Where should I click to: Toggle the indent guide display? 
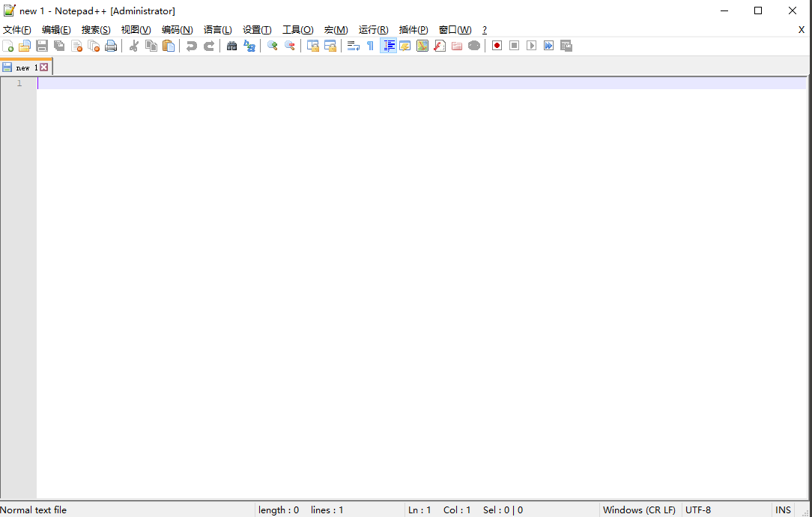tap(388, 46)
